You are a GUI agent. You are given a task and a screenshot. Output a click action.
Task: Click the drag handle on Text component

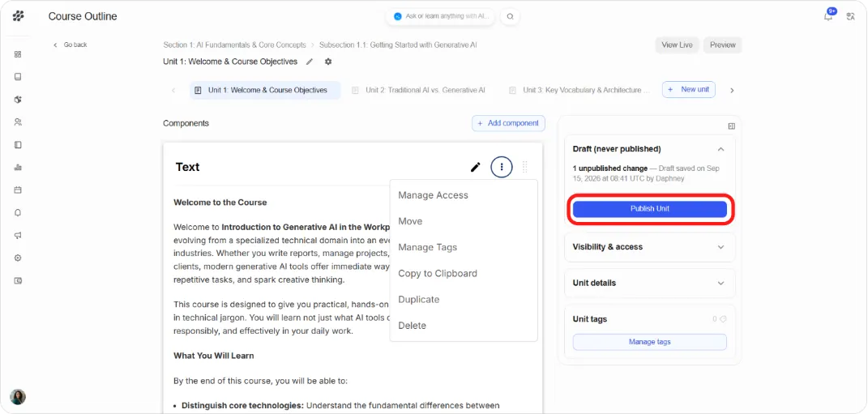tap(525, 167)
